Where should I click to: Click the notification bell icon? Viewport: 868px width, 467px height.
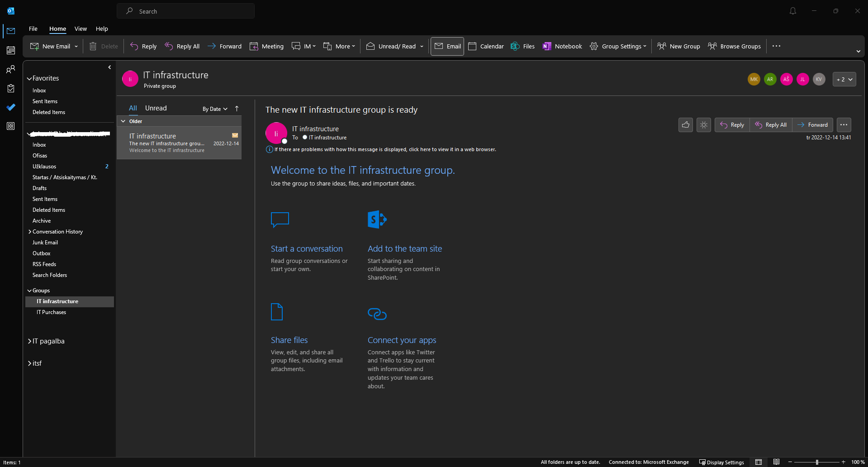pos(792,11)
